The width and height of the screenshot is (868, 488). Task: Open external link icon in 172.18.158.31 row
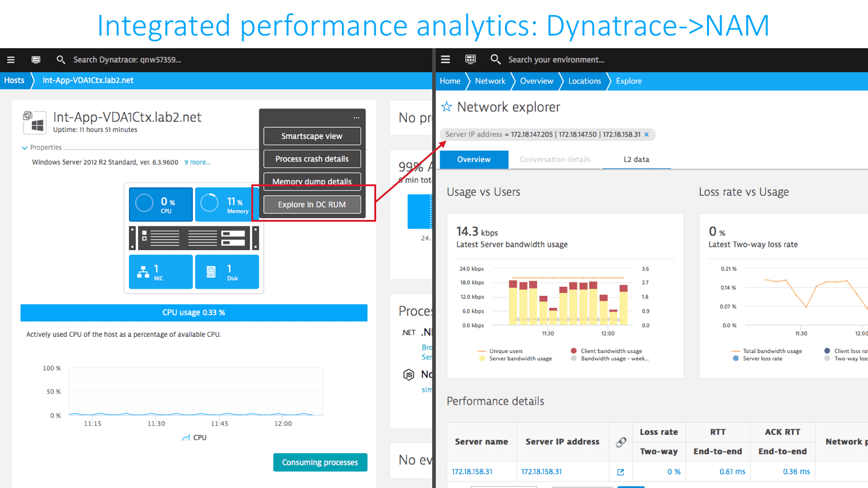pyautogui.click(x=621, y=472)
